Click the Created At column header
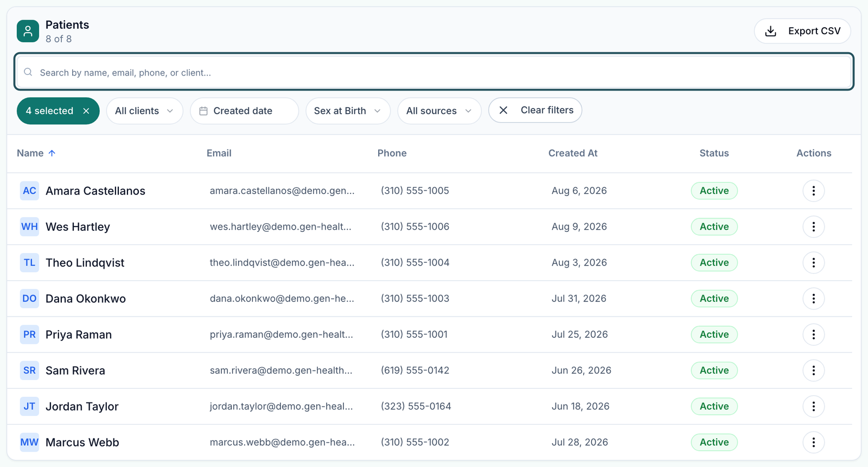Image resolution: width=868 pixels, height=467 pixels. pyautogui.click(x=573, y=153)
